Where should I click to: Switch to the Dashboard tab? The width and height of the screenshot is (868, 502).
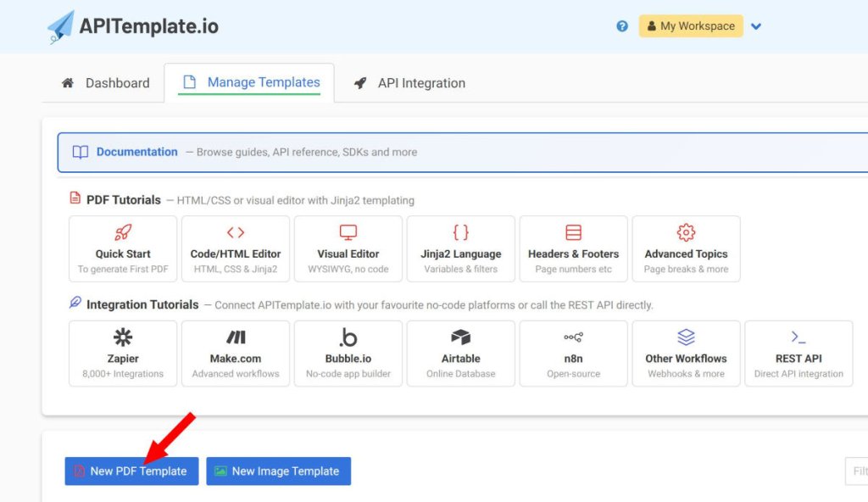(x=104, y=83)
